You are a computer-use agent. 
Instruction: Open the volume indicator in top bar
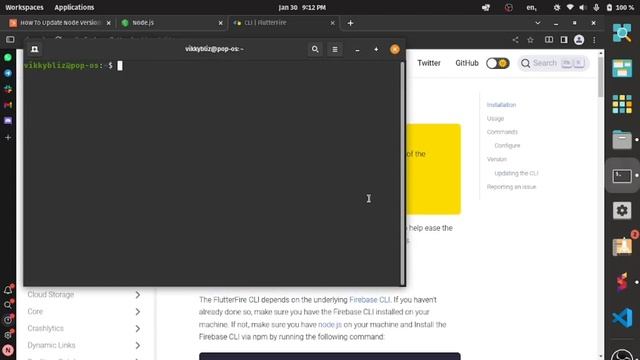582,7
